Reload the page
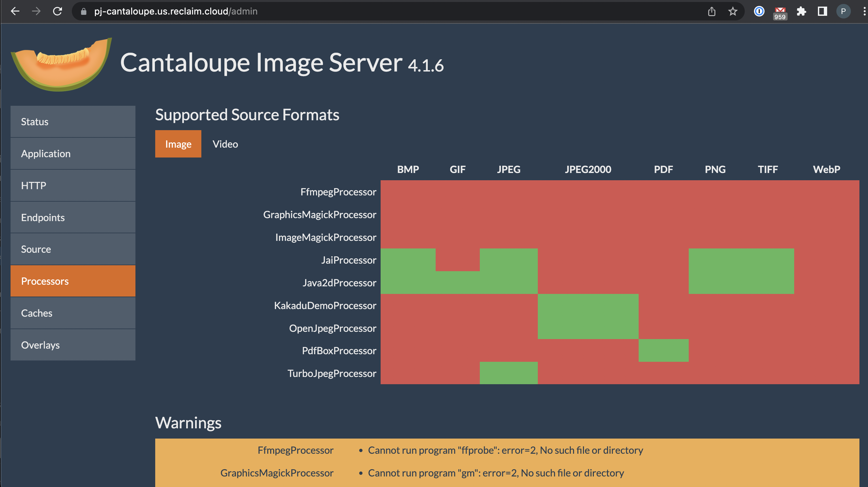 point(58,11)
